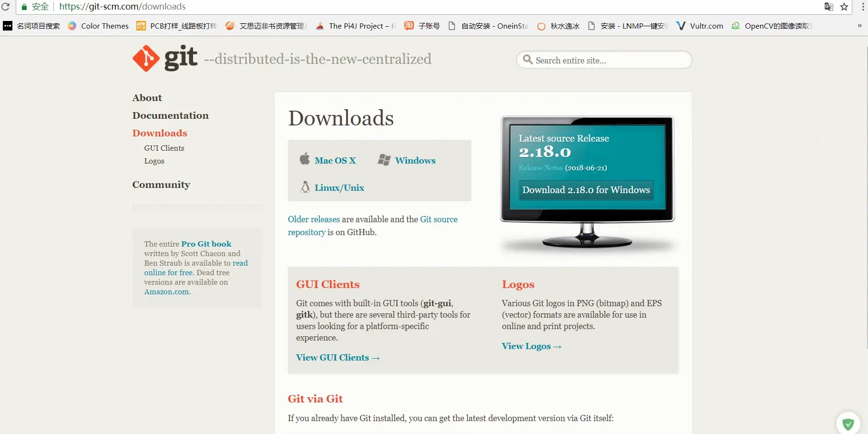Image resolution: width=868 pixels, height=434 pixels.
Task: Open the Color Themes bookmark
Action: point(98,26)
